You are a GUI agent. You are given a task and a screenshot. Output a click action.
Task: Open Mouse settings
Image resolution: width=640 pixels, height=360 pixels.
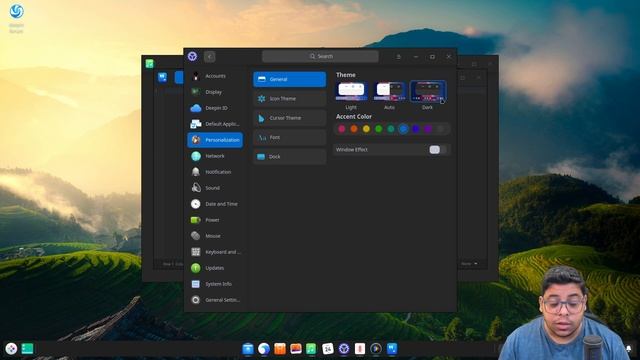[x=215, y=236]
